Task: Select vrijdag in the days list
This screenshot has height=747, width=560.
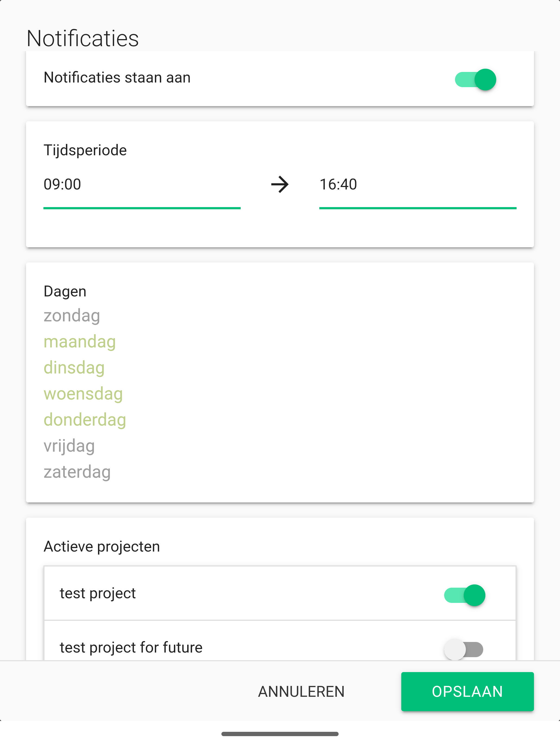Action: (69, 446)
